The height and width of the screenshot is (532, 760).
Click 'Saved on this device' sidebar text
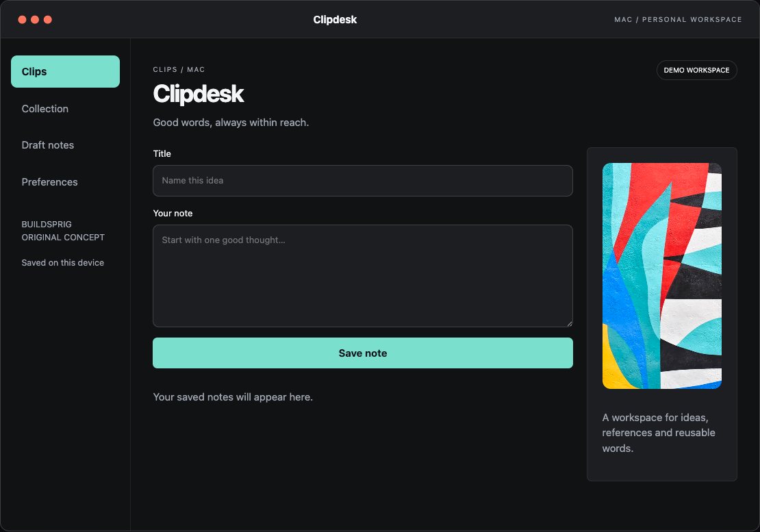(62, 263)
